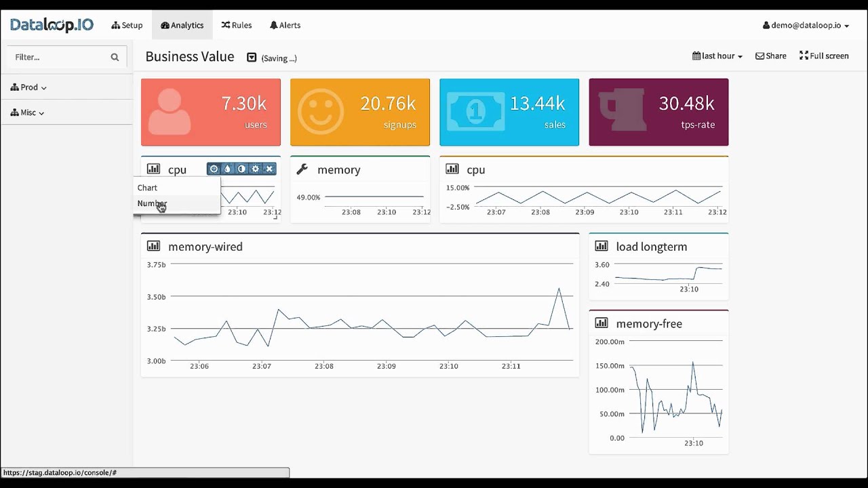Click the person icon on users widget

click(x=170, y=112)
